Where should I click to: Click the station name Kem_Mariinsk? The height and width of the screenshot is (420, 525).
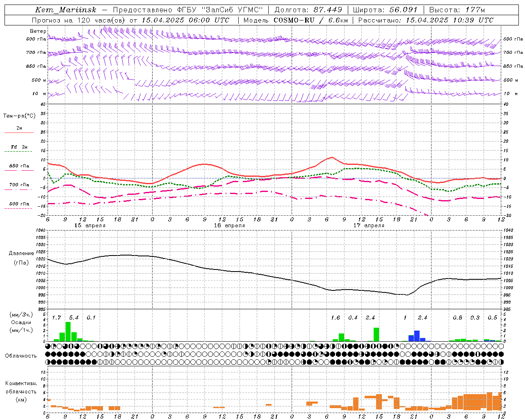pos(66,10)
